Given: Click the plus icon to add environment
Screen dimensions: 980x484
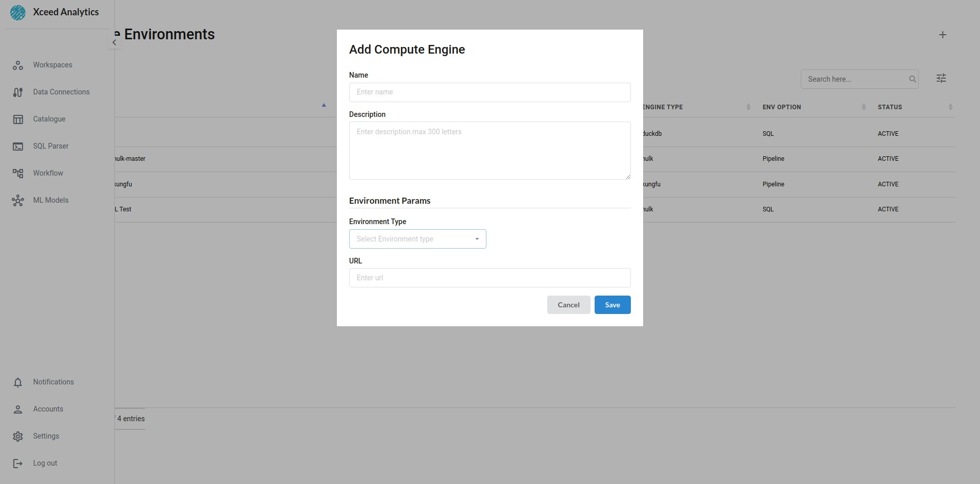Looking at the screenshot, I should click(x=943, y=35).
